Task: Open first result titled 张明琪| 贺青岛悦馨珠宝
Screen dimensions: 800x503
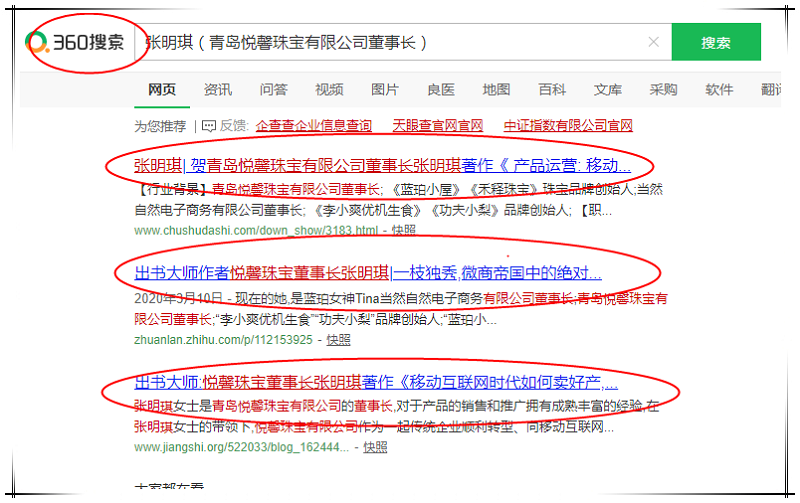Action: [382, 164]
